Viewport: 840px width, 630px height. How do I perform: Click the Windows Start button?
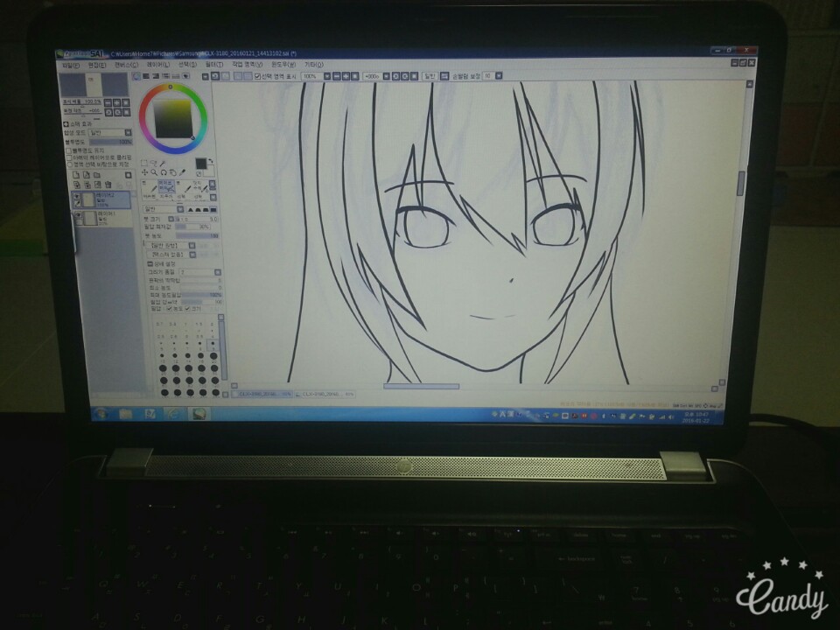pos(101,414)
